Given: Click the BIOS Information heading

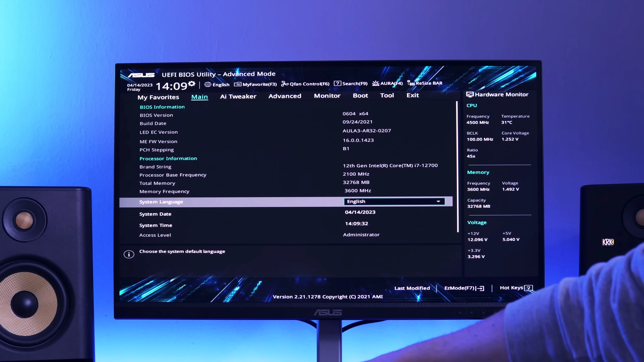Looking at the screenshot, I should (162, 107).
